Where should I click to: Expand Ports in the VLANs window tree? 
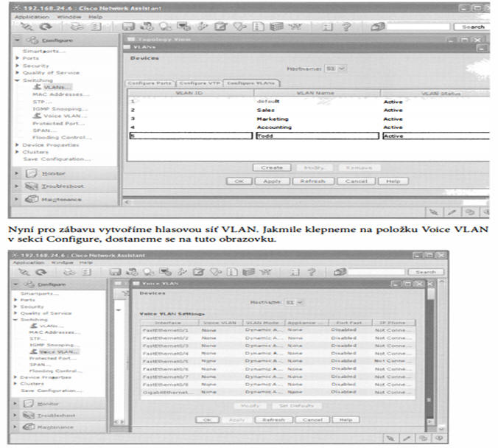point(18,58)
